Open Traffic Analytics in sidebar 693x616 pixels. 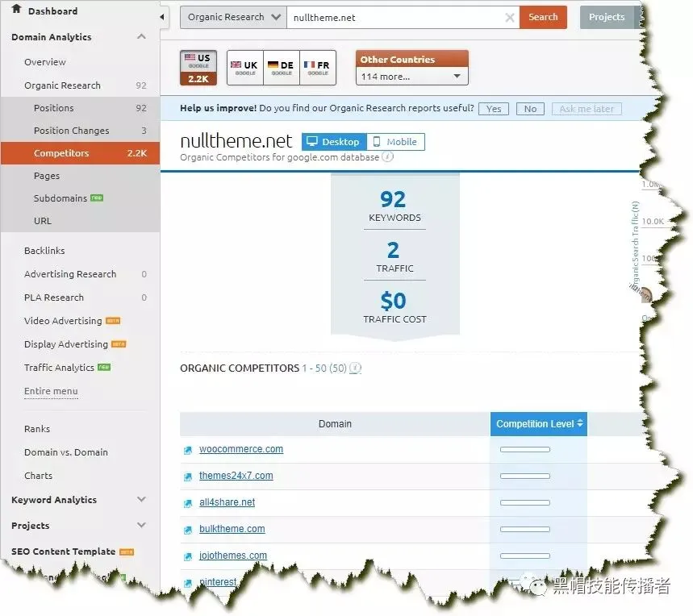click(x=59, y=368)
